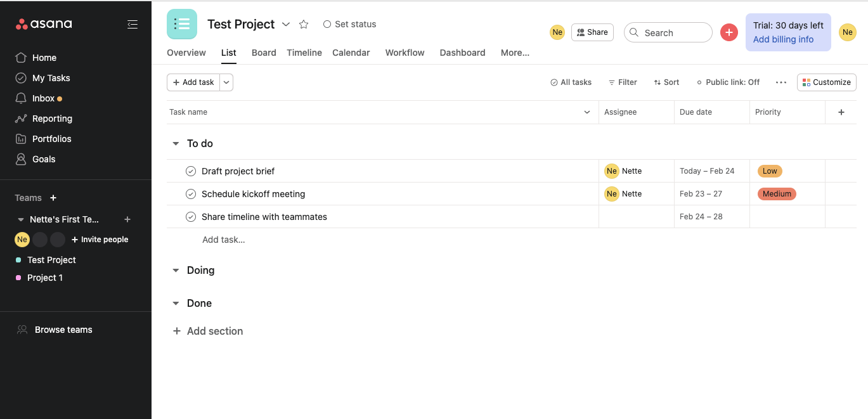The width and height of the screenshot is (868, 419).
Task: Switch to the Board tab
Action: click(264, 53)
